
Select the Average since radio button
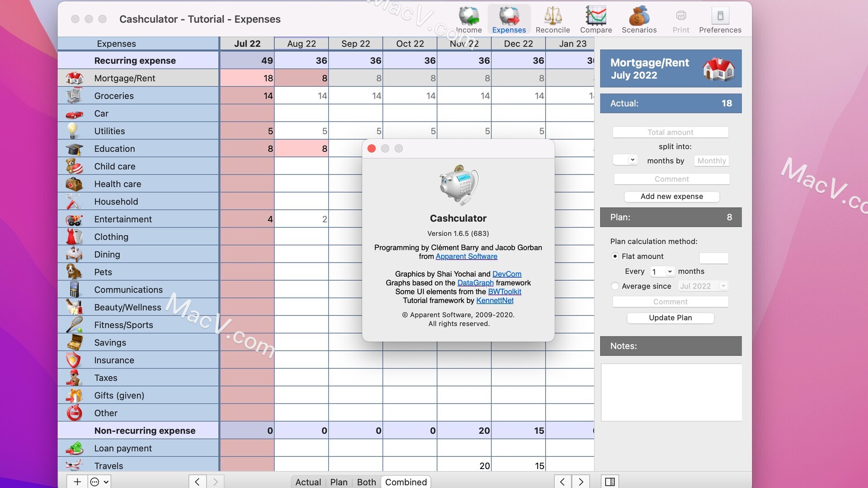click(615, 286)
